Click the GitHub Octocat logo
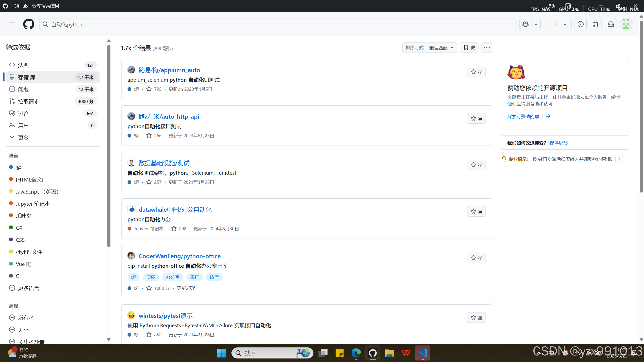 click(x=28, y=24)
